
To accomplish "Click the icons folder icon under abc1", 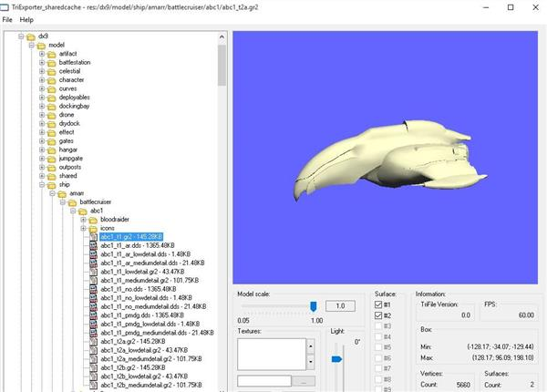I will tap(93, 229).
